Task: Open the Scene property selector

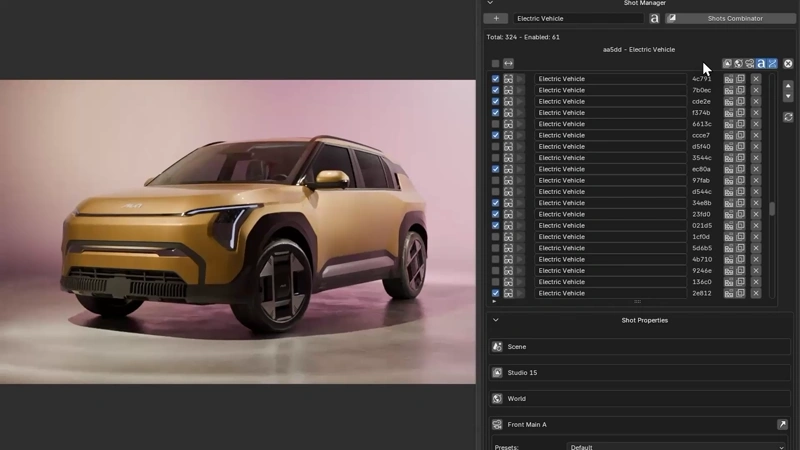Action: click(x=640, y=346)
